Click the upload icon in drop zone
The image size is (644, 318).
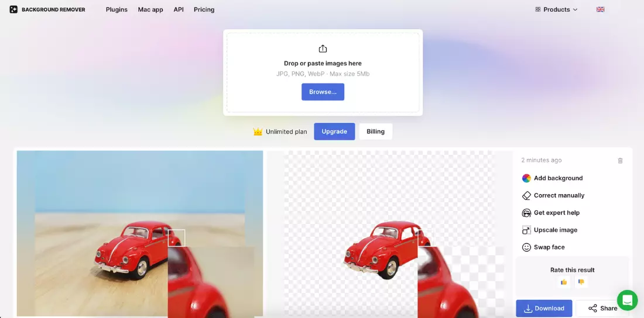pyautogui.click(x=323, y=49)
